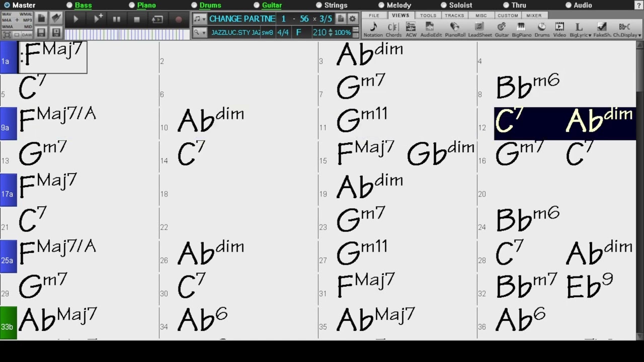Viewport: 644px width, 362px height.
Task: Switch to the TRACKS tab
Action: [454, 16]
